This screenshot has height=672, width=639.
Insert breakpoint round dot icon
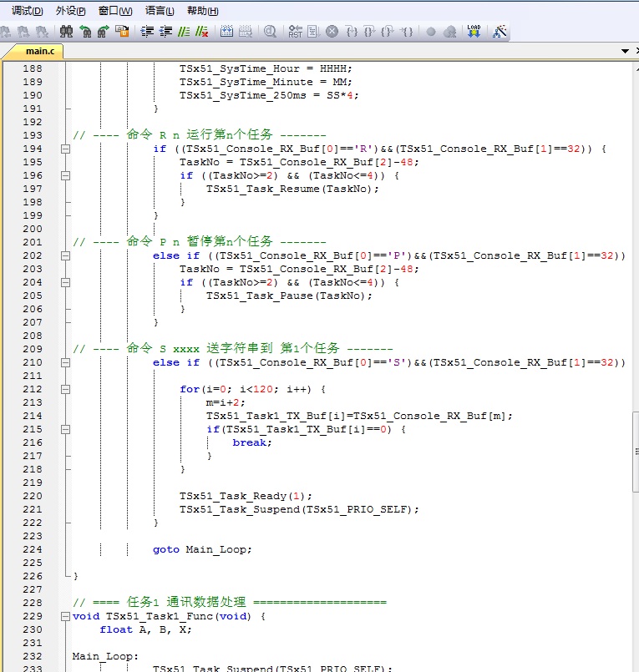coord(431,32)
